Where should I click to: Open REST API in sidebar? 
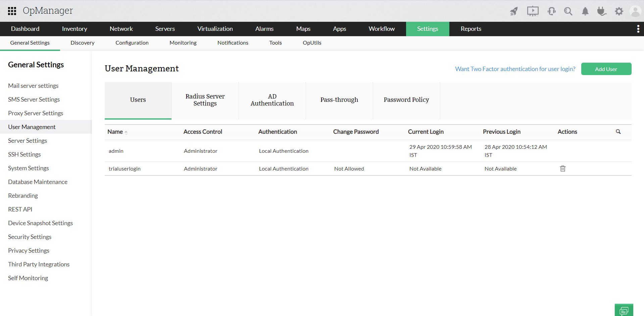tap(20, 209)
